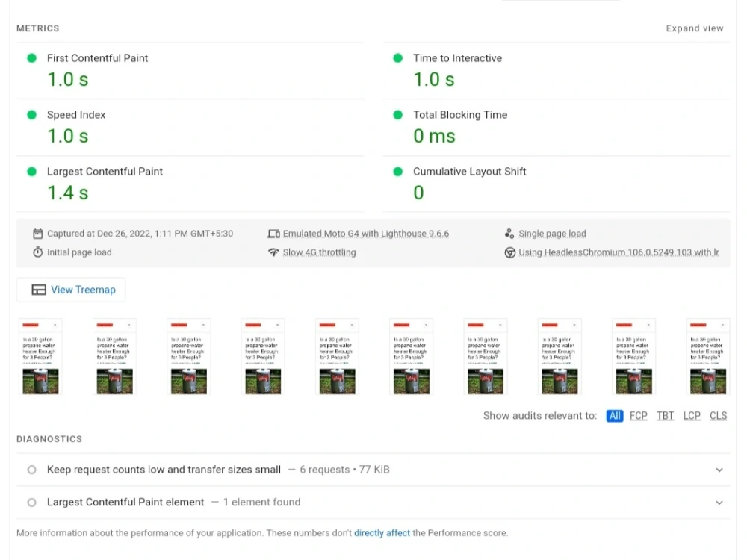This screenshot has width=747, height=560.
Task: Click the device icon beside Emulated Moto G4
Action: [273, 234]
